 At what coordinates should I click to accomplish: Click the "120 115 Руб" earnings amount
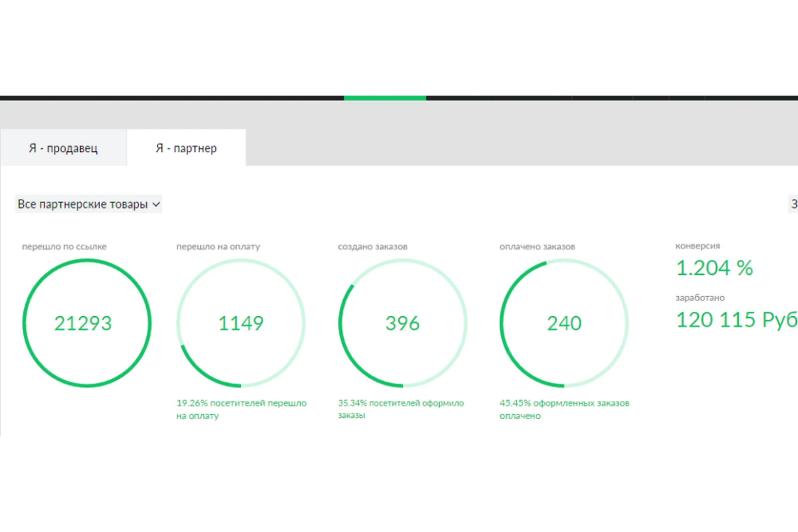pos(736,320)
